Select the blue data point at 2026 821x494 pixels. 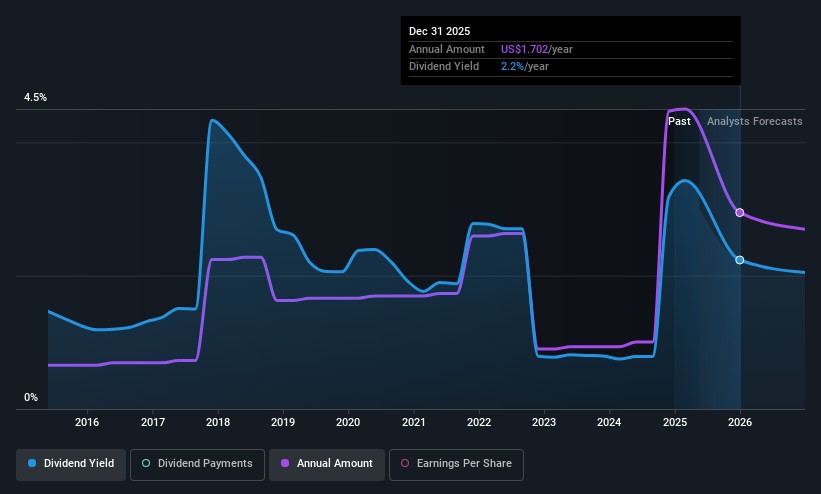coord(739,260)
